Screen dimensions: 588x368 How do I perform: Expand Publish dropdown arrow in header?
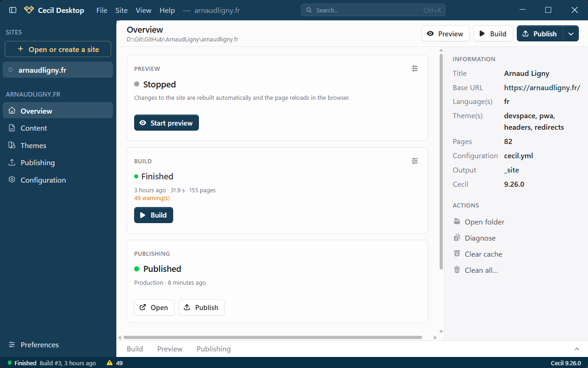(571, 34)
